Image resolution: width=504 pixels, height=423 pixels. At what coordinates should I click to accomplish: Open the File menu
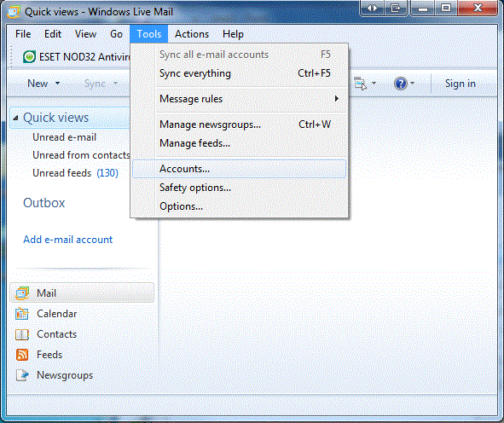pos(23,34)
